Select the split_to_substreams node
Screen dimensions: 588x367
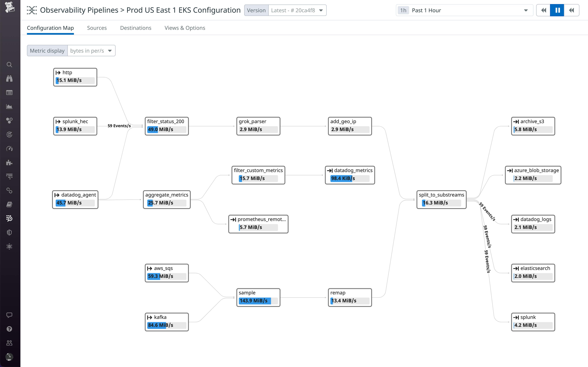click(441, 195)
